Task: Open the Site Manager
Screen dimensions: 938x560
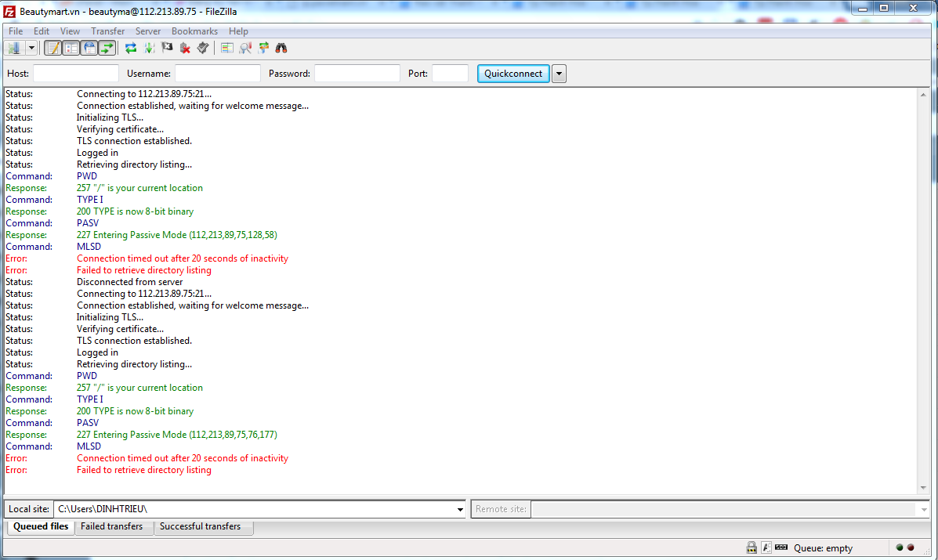Action: click(x=14, y=48)
